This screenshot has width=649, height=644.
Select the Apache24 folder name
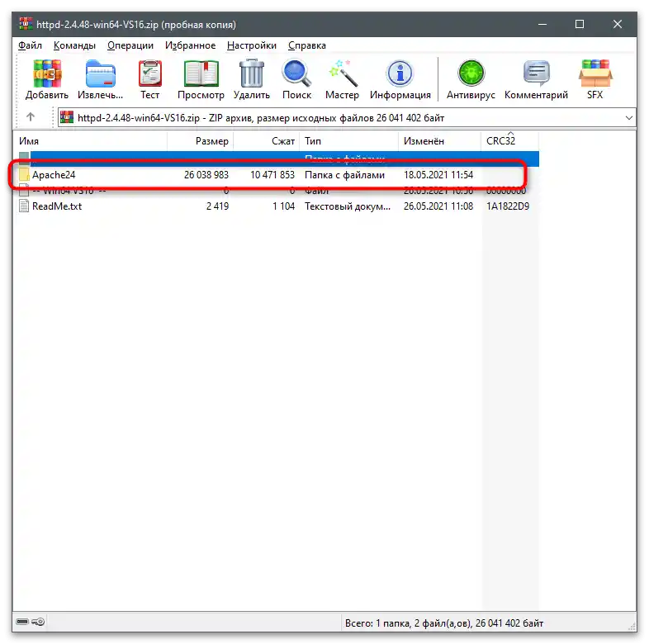[54, 175]
